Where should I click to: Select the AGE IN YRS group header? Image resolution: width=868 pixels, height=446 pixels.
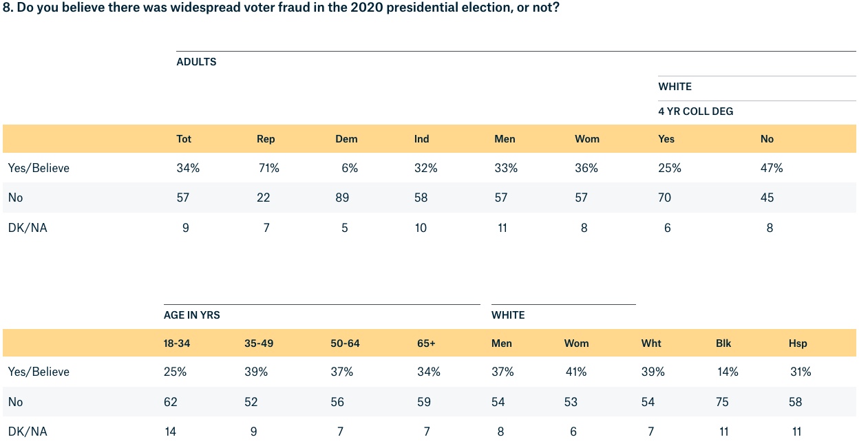pyautogui.click(x=192, y=315)
